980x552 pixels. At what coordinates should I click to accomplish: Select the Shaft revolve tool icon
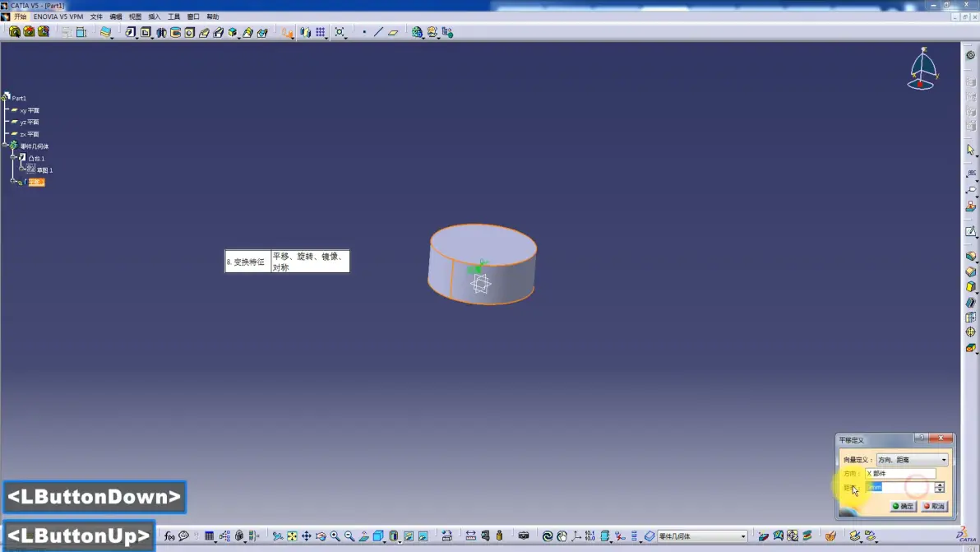(x=161, y=32)
